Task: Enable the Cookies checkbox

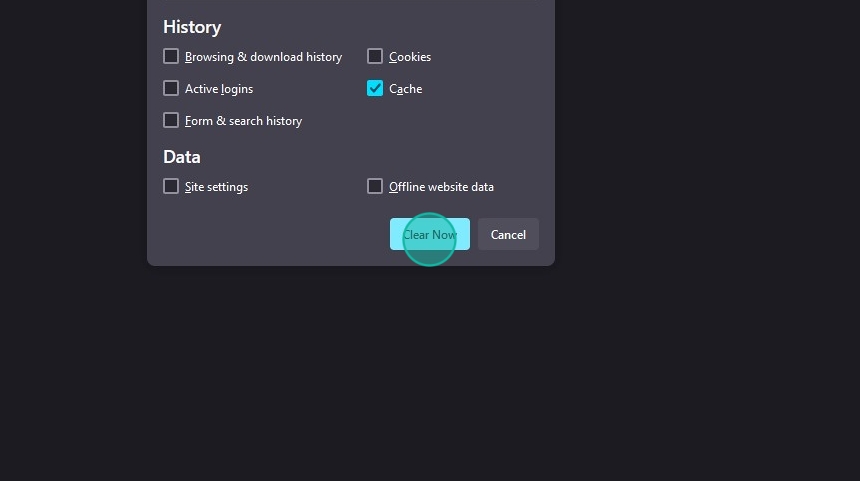Action: pos(375,56)
